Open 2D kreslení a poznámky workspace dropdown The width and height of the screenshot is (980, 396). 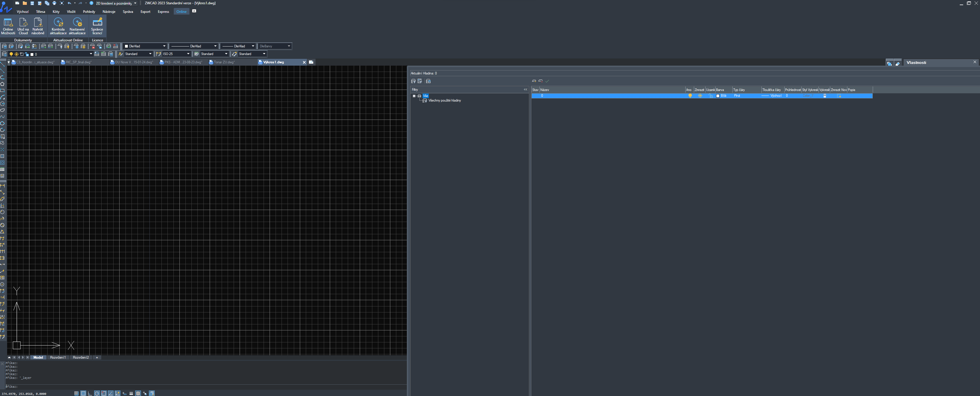[135, 3]
